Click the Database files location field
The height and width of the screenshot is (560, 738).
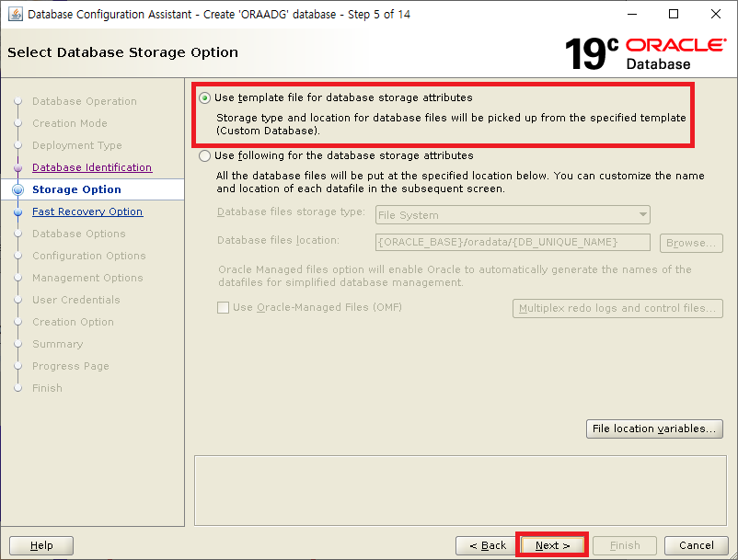513,243
